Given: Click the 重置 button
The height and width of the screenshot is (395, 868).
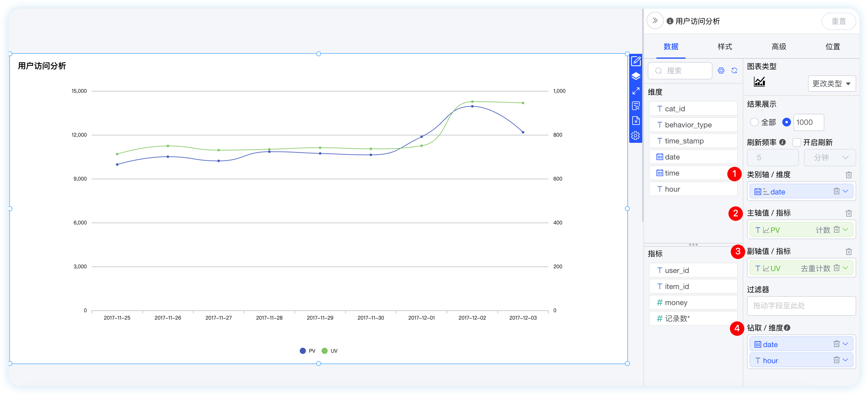Looking at the screenshot, I should pyautogui.click(x=838, y=21).
